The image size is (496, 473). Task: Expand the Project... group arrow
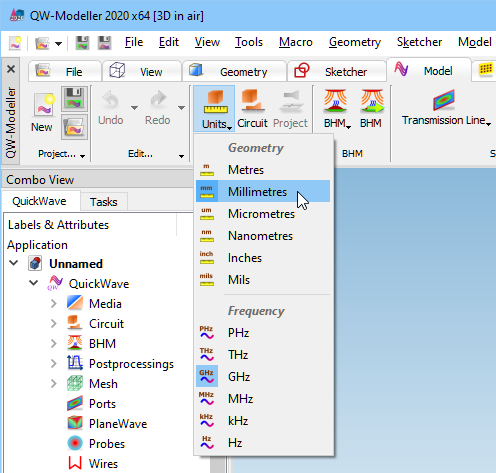tap(82, 156)
